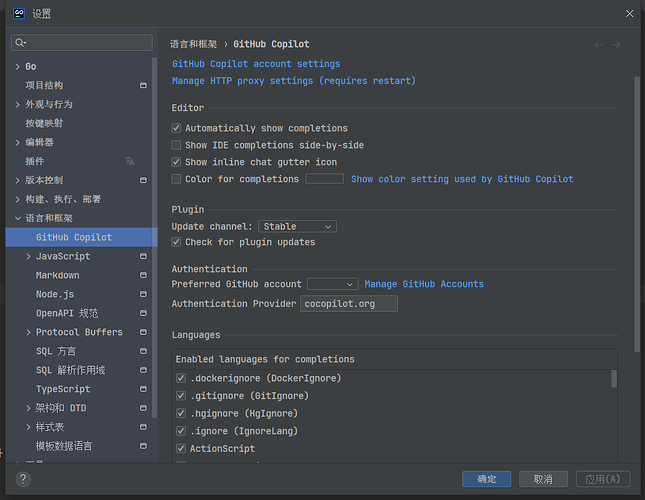Screen dimensions: 645x500
Task: Click the project-level icon beside 样式表
Action: pyautogui.click(x=143, y=427)
